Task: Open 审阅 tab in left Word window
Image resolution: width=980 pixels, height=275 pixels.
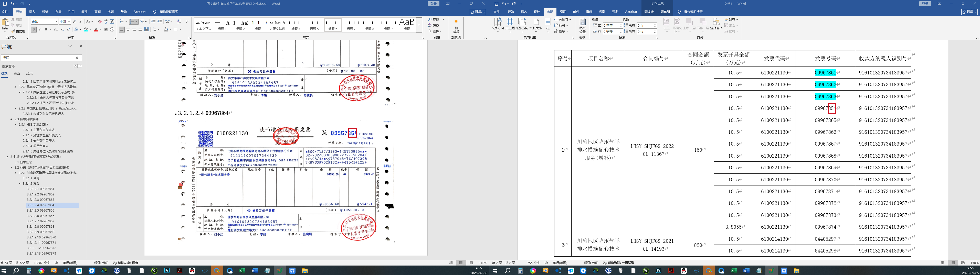Action: pos(97,12)
